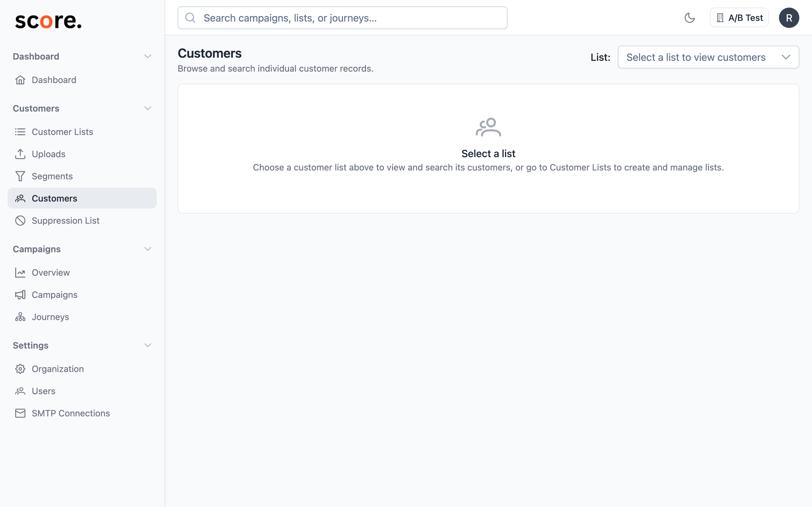Click the Segments filter icon
This screenshot has height=507, width=812.
[x=20, y=176]
